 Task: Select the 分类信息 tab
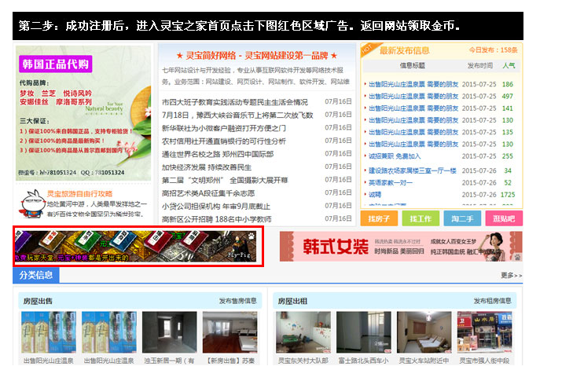pos(35,275)
